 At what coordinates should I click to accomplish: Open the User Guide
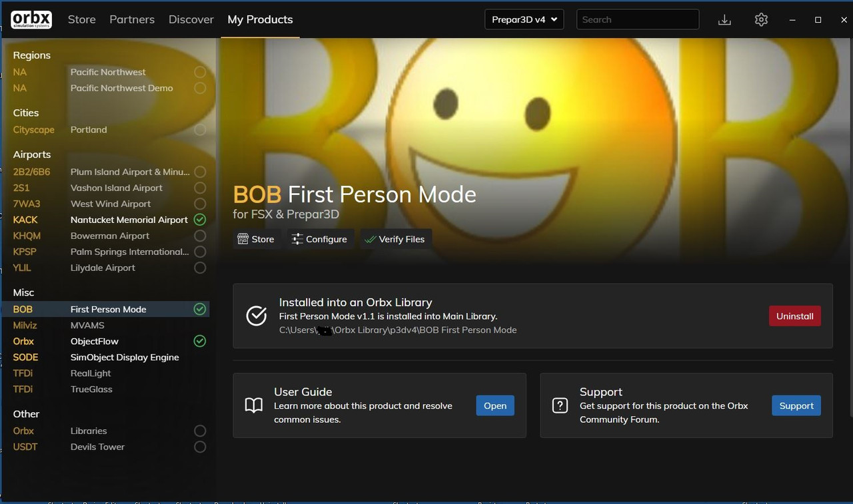(x=495, y=405)
